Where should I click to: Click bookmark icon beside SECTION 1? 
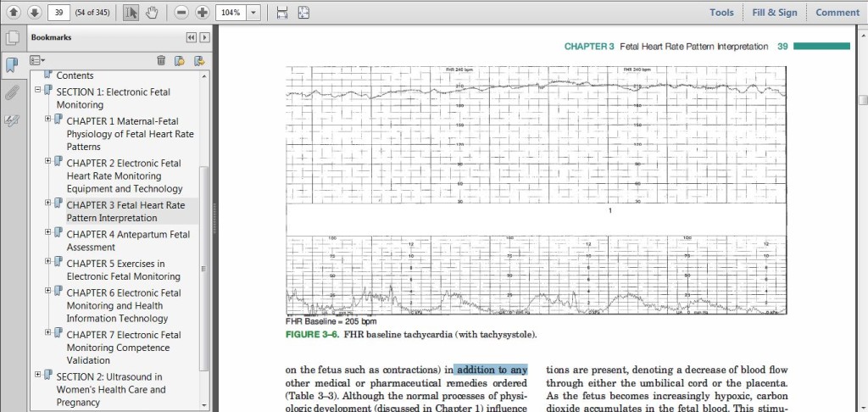coord(47,90)
